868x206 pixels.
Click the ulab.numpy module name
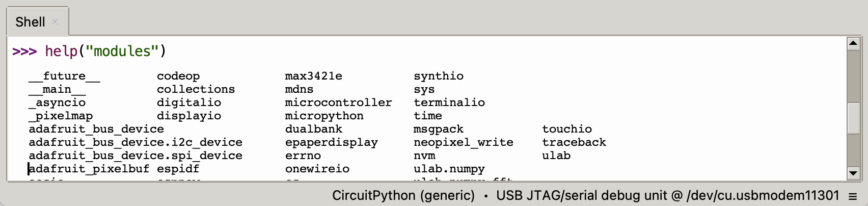point(449,169)
